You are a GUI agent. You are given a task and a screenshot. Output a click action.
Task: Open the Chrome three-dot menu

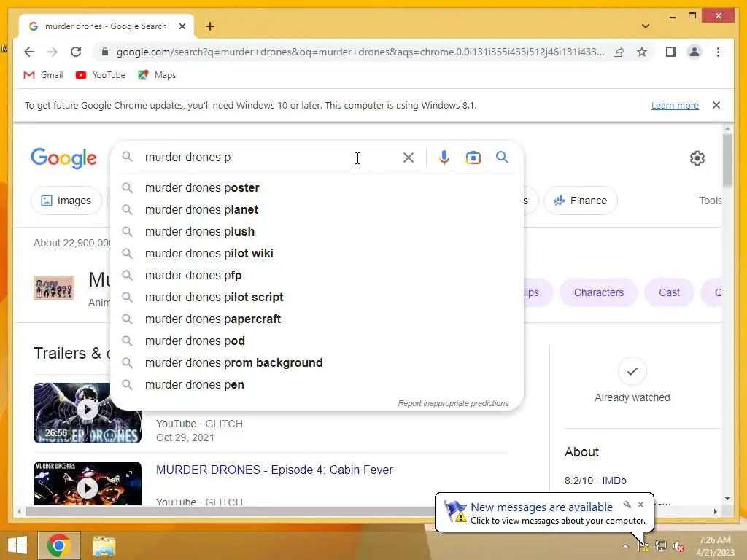point(718,52)
